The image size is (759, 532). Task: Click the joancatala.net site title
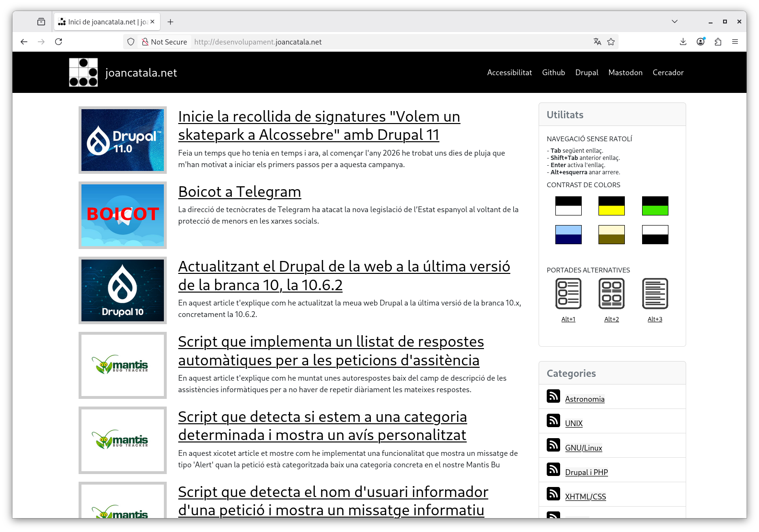141,73
